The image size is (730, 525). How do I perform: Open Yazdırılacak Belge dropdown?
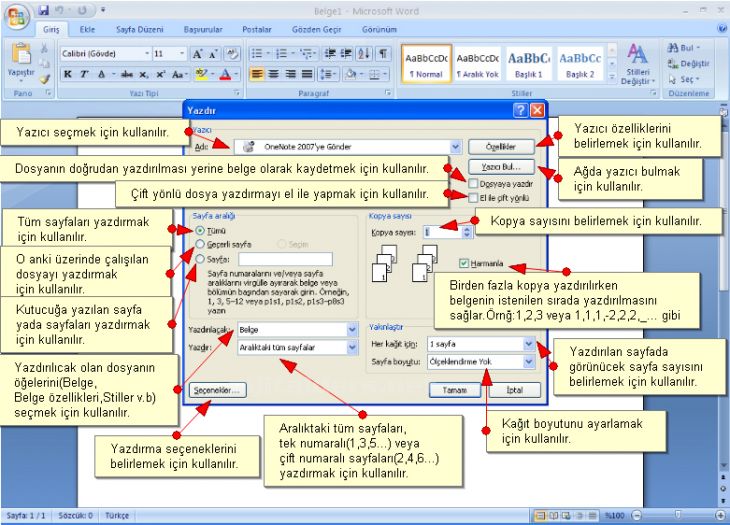tap(352, 330)
